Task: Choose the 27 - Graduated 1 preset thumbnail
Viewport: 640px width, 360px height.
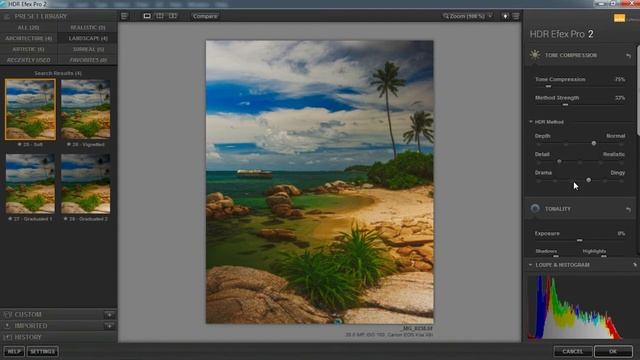Action: point(31,184)
